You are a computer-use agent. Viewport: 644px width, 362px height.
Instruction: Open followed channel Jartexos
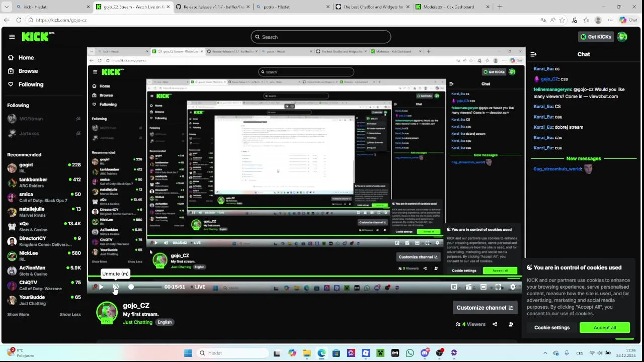tap(44, 133)
